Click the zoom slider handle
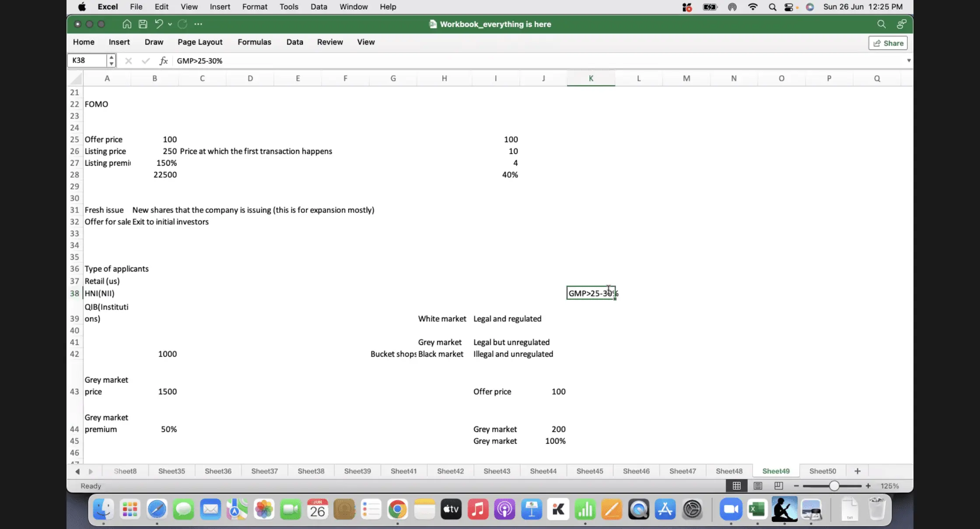The height and width of the screenshot is (529, 980). 834,486
